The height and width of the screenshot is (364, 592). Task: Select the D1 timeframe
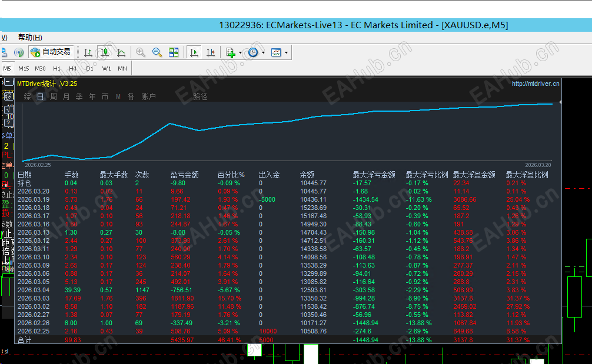(89, 68)
